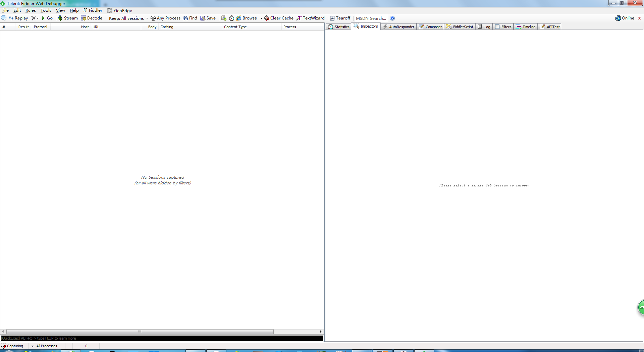Open the Help menu

click(74, 10)
